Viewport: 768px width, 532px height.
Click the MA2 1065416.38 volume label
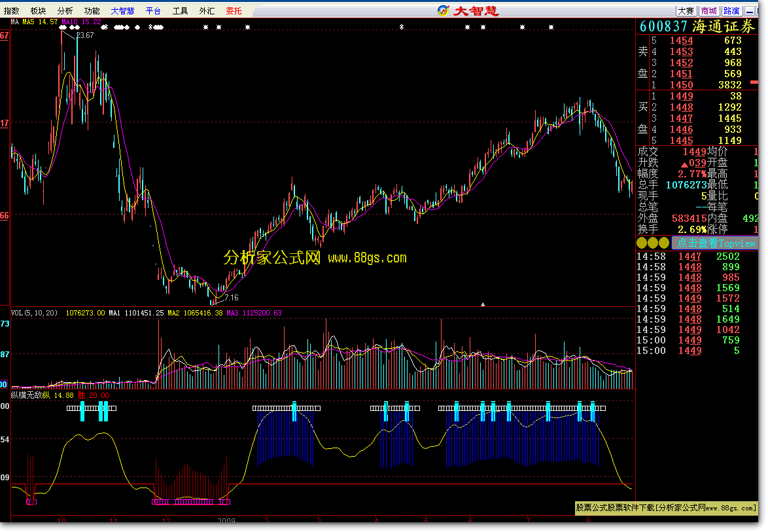(195, 313)
